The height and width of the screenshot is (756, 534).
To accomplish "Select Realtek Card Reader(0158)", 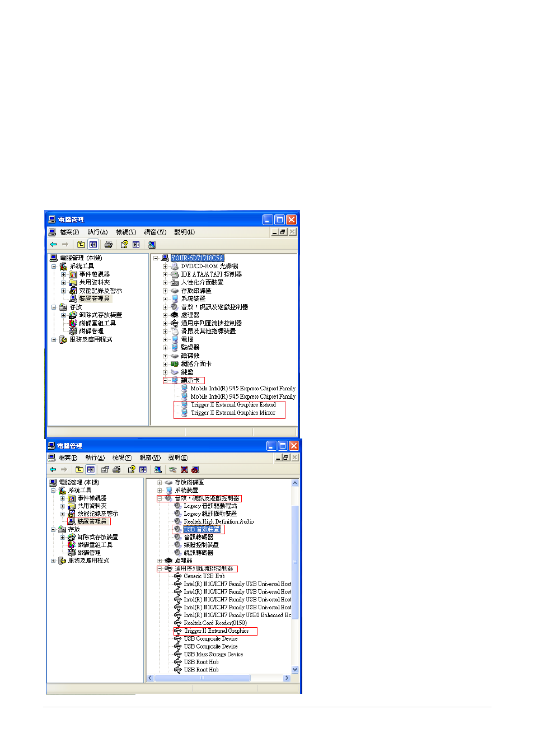I will [216, 623].
